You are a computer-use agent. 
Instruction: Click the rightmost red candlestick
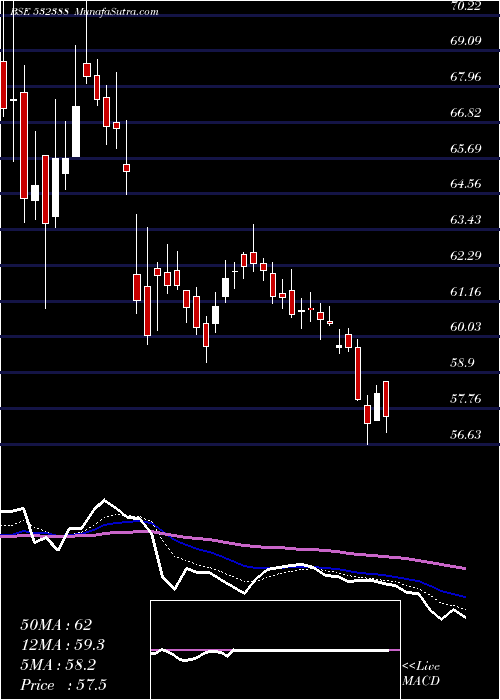pos(386,399)
